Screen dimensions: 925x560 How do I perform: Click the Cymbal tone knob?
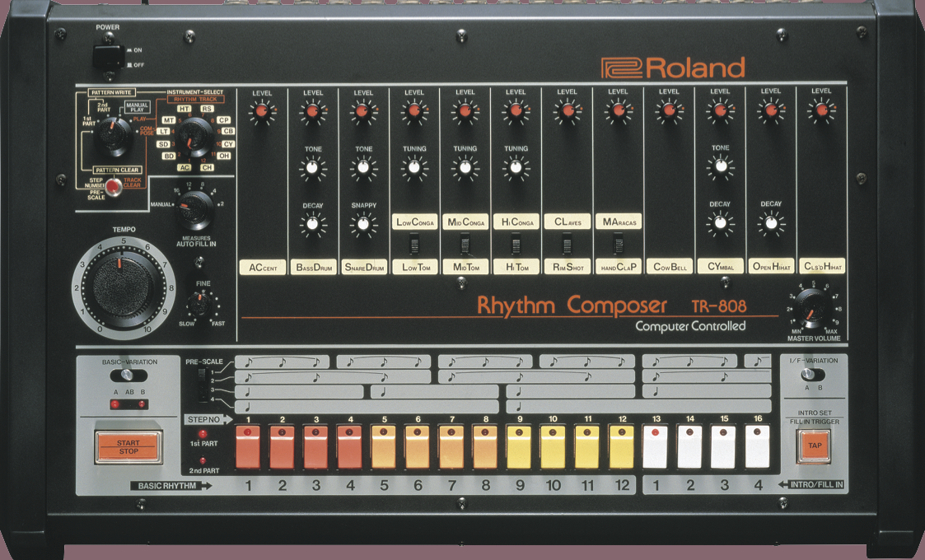(x=720, y=167)
